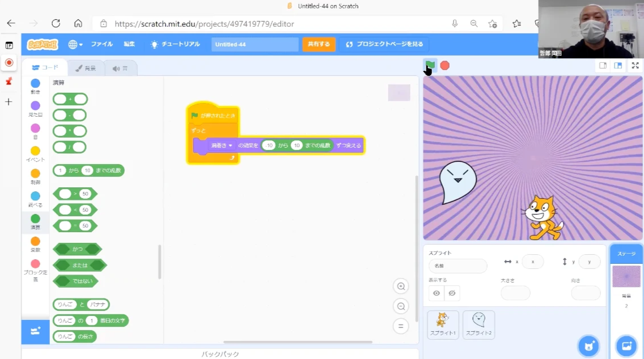Viewport: 644px width, 359px height.
Task: Edit the project title Untitled-44
Action: coord(255,44)
